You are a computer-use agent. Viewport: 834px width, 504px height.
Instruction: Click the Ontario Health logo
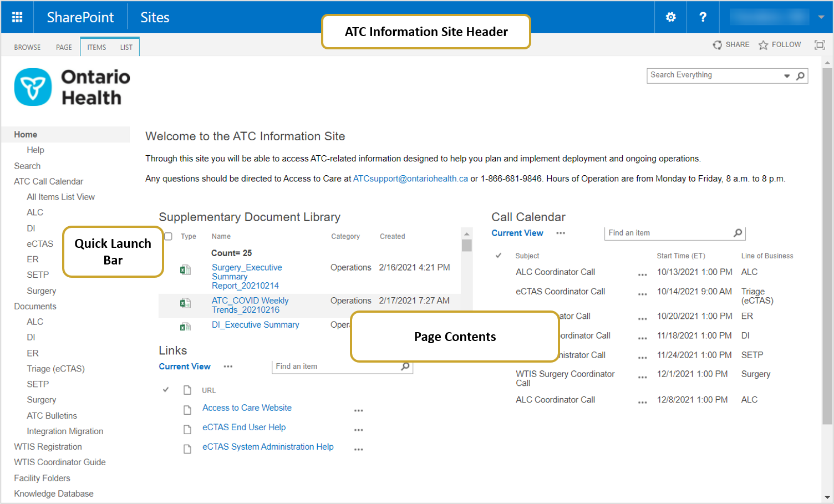click(x=72, y=87)
